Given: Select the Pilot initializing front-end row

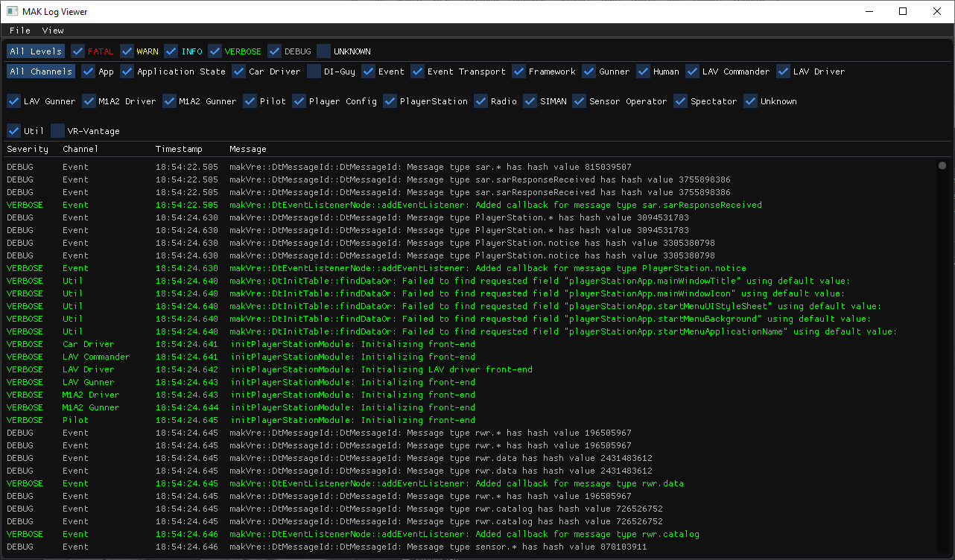Looking at the screenshot, I should click(x=469, y=420).
